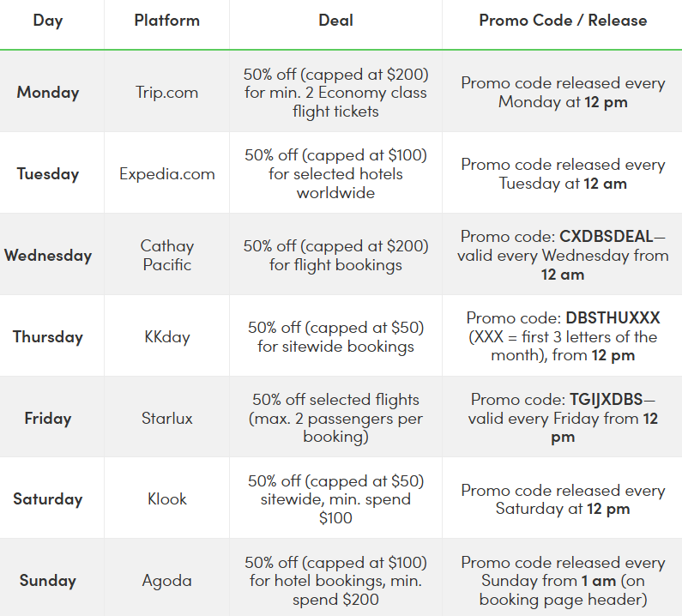The height and width of the screenshot is (616, 682).
Task: Click the Platform column header
Action: click(166, 21)
